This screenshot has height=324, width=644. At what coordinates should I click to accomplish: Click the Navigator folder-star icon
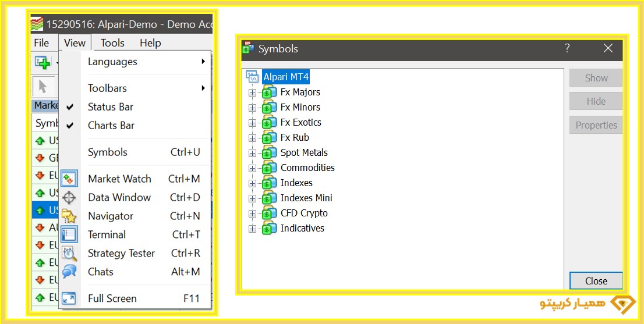point(69,216)
